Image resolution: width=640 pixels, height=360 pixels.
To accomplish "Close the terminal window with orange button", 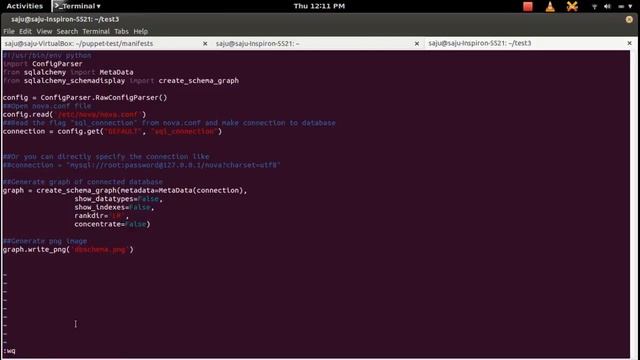I will click(x=629, y=19).
